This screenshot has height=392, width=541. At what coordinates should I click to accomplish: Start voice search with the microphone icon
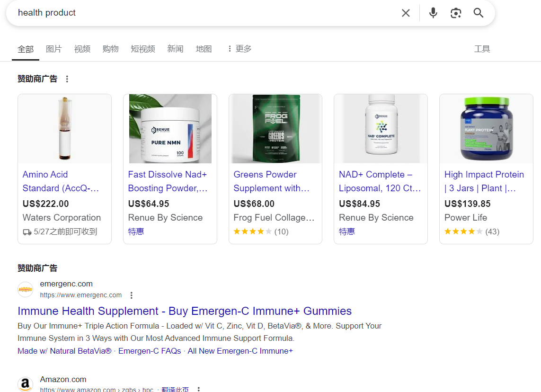[433, 13]
